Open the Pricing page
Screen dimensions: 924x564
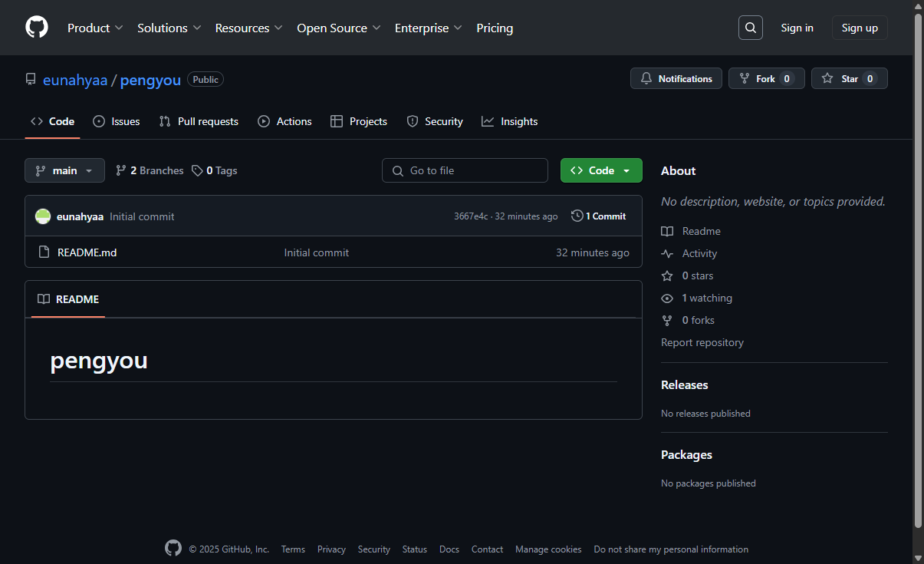click(x=495, y=28)
